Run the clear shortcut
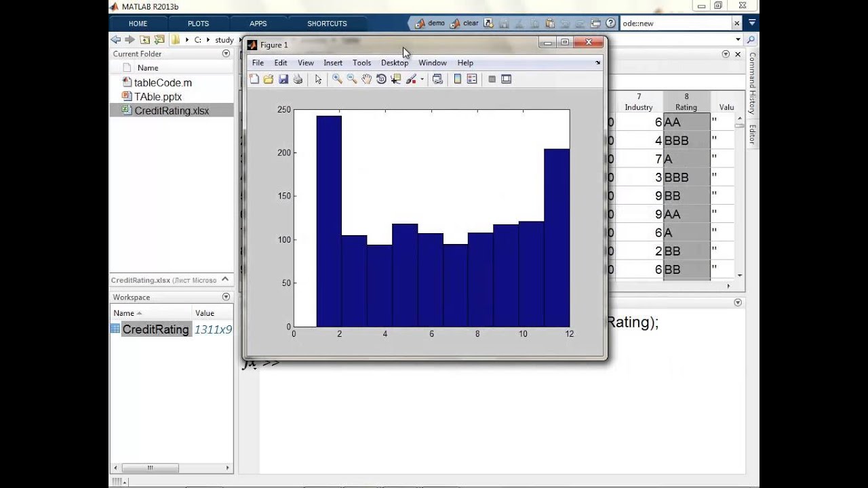This screenshot has width=868, height=488. pyautogui.click(x=465, y=23)
